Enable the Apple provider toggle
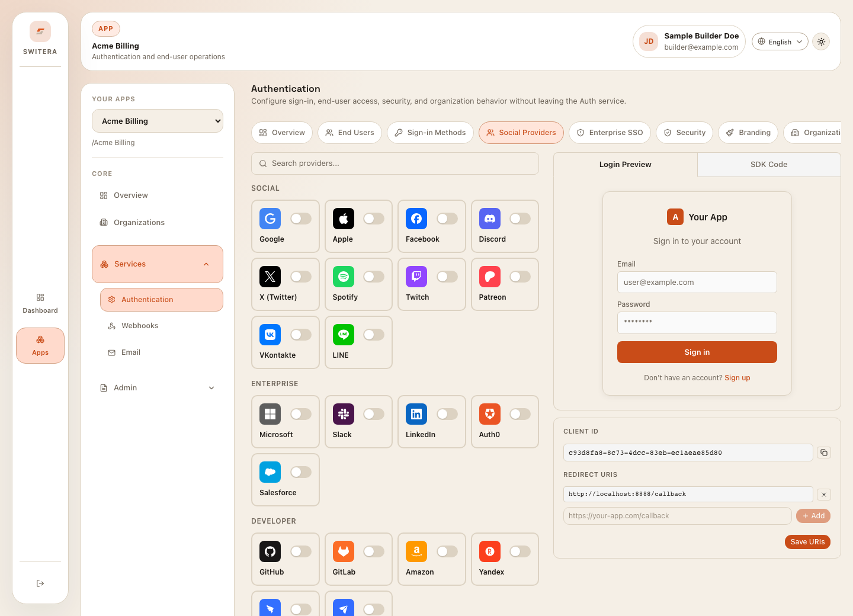The image size is (853, 616). point(374,219)
